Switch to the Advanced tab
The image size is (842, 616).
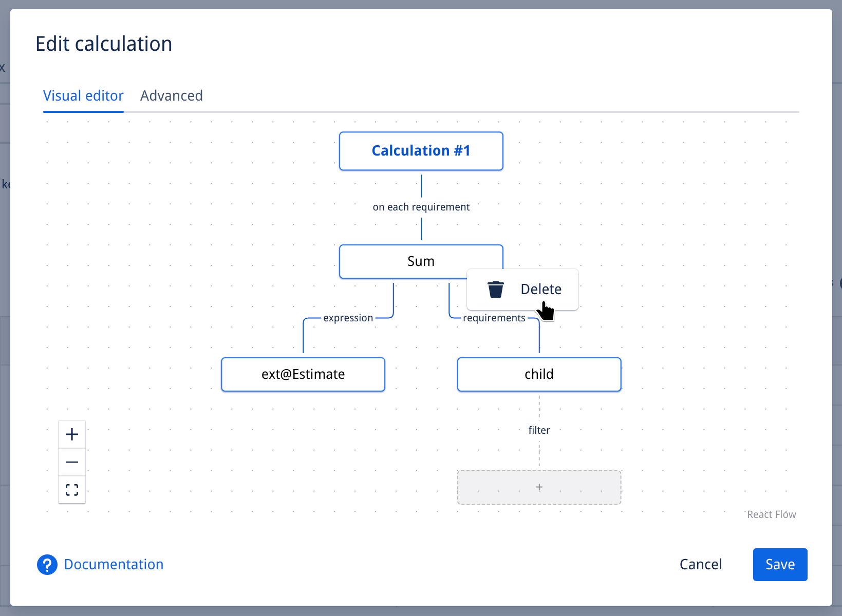click(172, 96)
